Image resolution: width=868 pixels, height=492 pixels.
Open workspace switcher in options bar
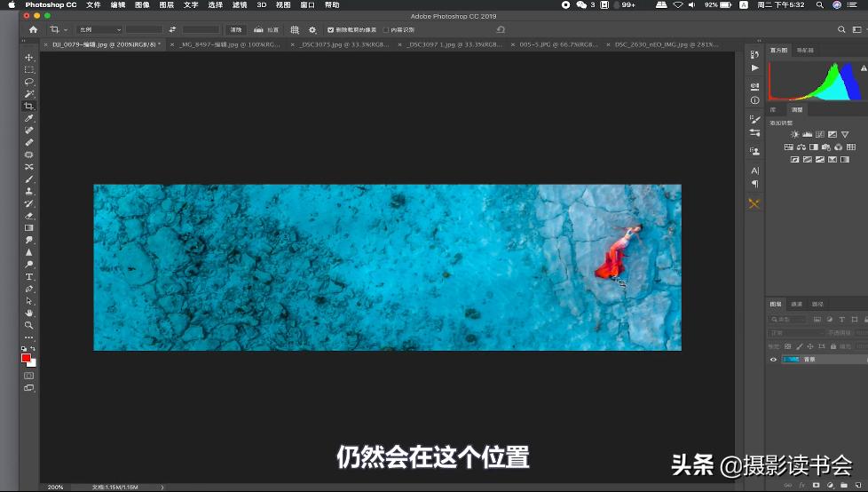pos(857,29)
